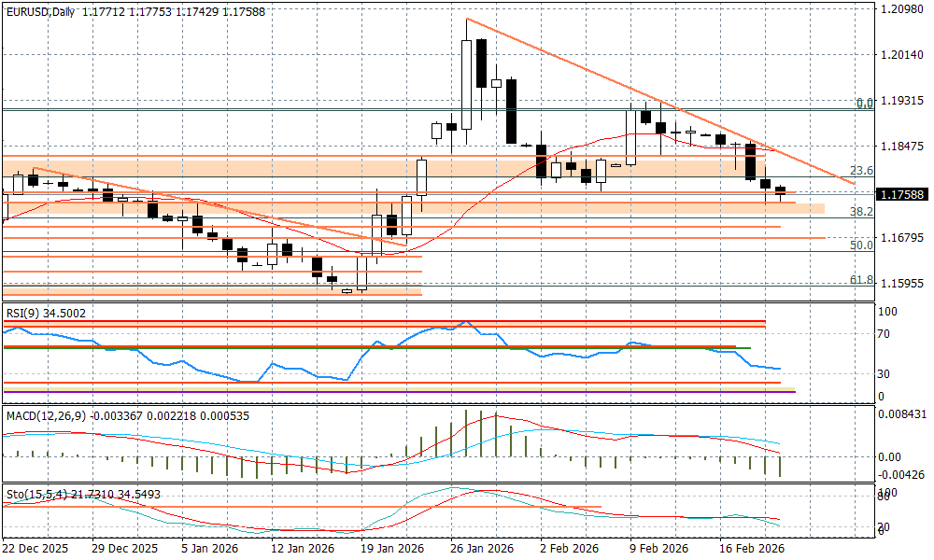Click the 1.19315 price axis label

tap(901, 100)
